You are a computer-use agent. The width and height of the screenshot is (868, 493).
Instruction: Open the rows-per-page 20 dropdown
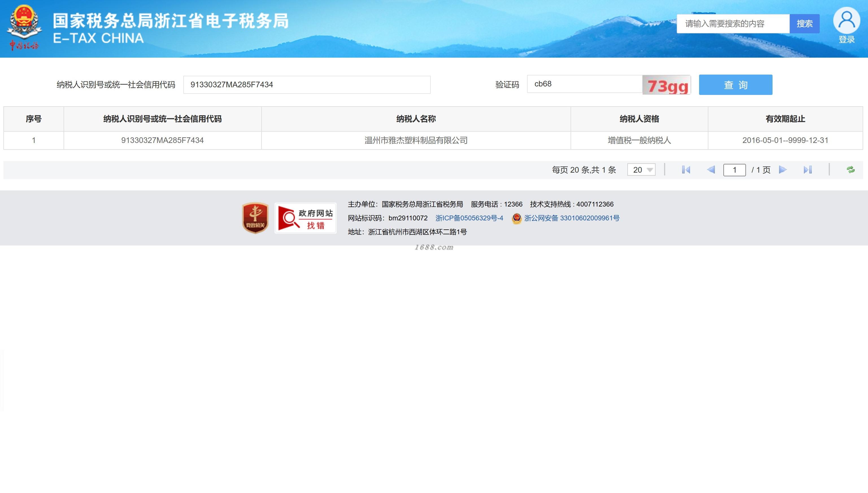click(641, 170)
